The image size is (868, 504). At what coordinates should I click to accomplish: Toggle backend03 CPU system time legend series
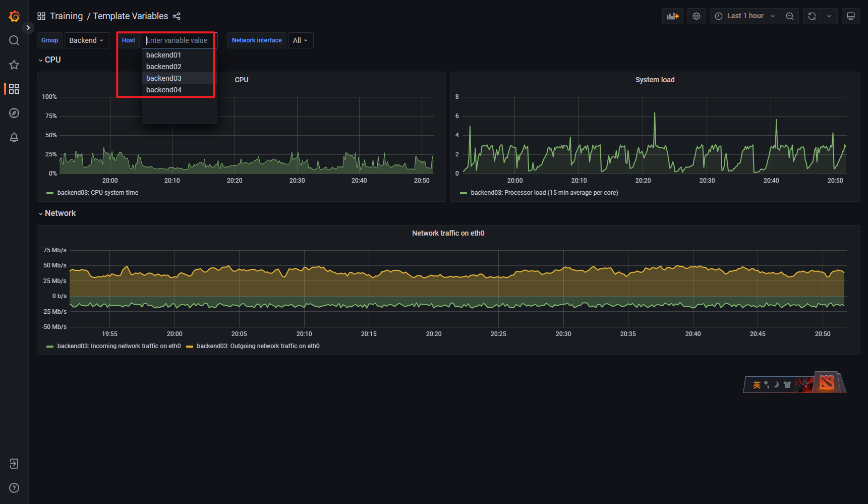pos(98,193)
